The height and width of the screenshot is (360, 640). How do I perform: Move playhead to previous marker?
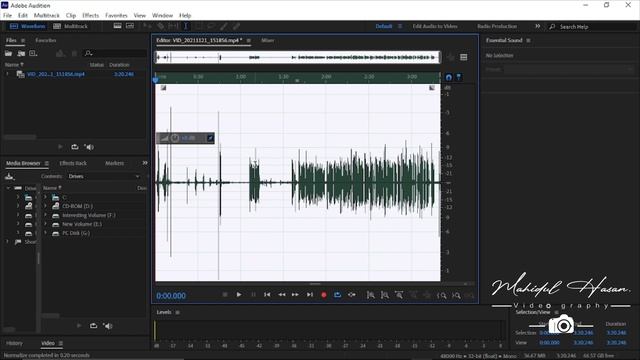[267, 295]
